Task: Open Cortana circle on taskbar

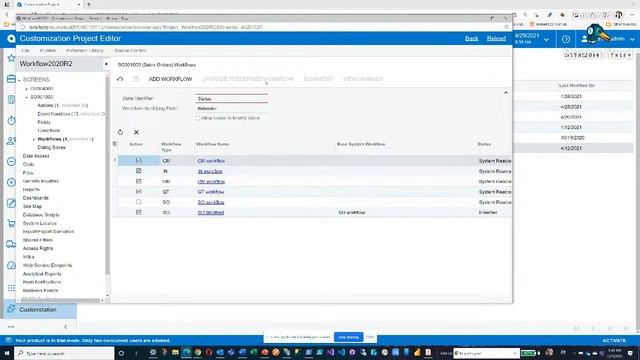Action: [121, 353]
